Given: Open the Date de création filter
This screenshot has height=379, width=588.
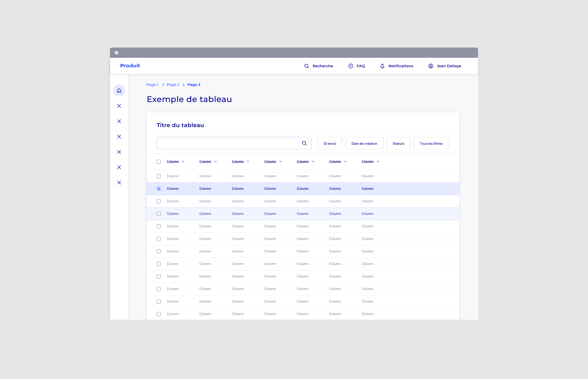Looking at the screenshot, I should point(364,143).
